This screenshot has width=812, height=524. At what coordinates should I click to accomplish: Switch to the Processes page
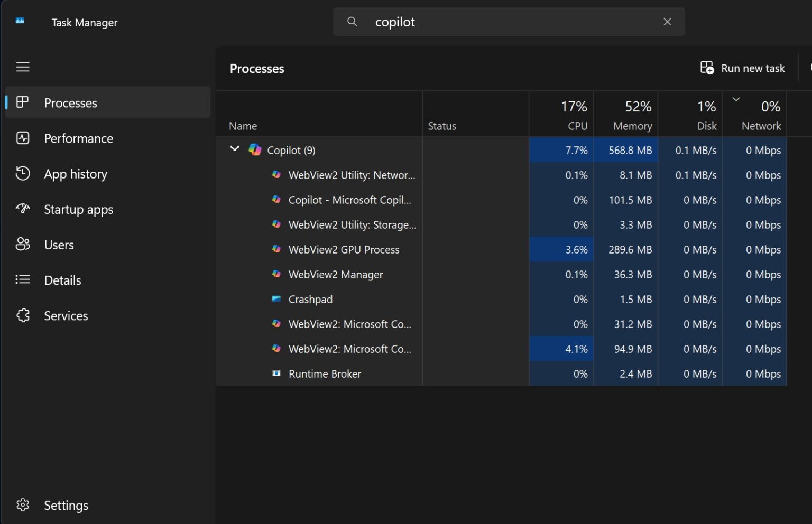[70, 102]
